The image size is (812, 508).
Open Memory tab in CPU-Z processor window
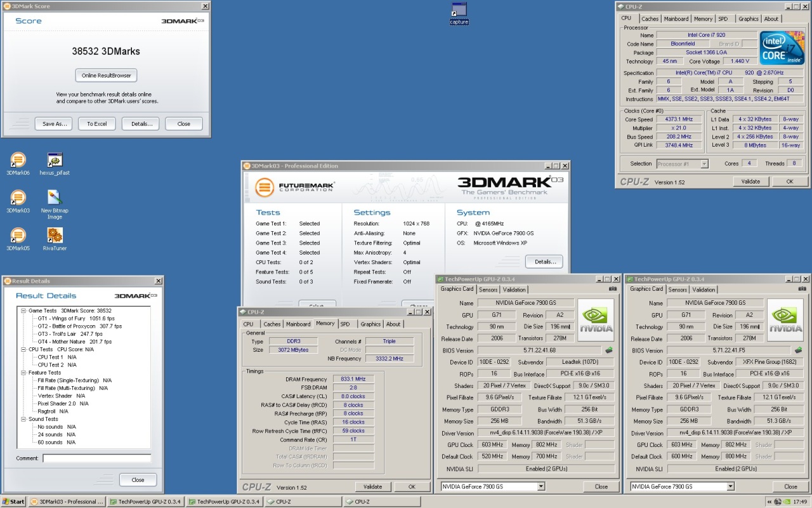pos(703,19)
